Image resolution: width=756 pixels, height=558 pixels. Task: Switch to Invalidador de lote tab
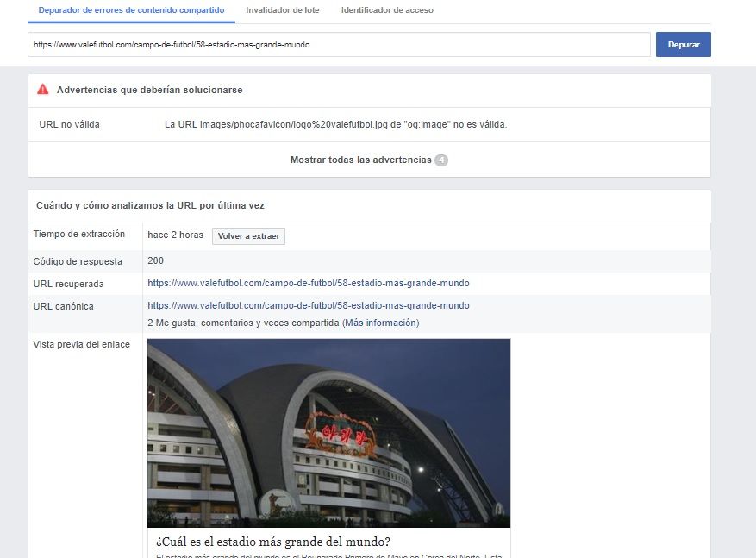click(283, 10)
